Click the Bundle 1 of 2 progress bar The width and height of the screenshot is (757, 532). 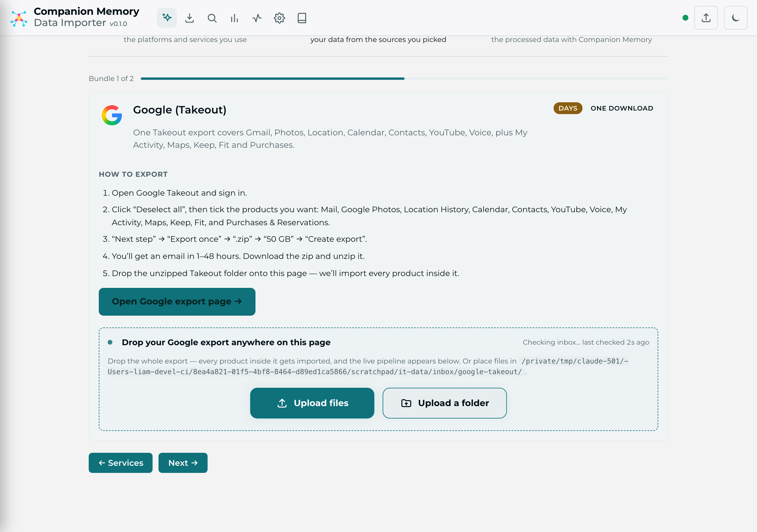[x=404, y=78]
